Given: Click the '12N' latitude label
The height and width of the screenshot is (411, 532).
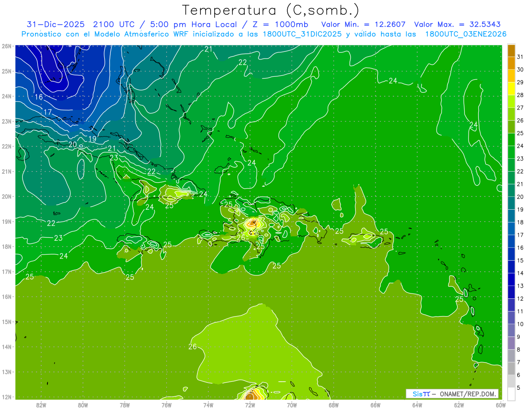Looking at the screenshot, I should point(7,397).
